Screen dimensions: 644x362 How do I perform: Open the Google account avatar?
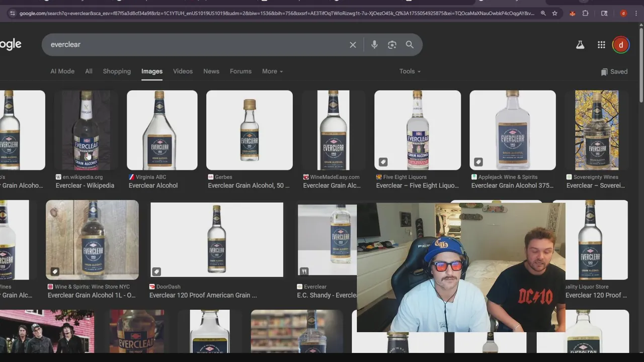(x=621, y=45)
